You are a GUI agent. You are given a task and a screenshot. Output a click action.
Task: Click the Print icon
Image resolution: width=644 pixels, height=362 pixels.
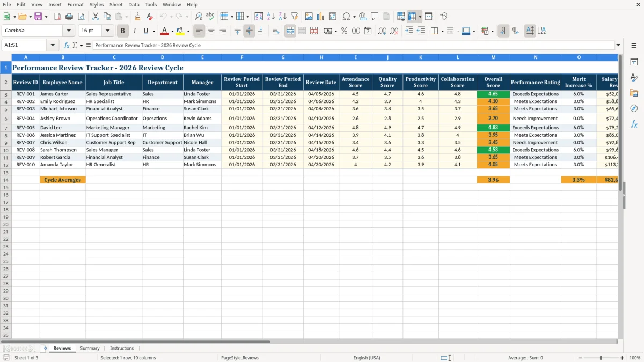pyautogui.click(x=69, y=17)
